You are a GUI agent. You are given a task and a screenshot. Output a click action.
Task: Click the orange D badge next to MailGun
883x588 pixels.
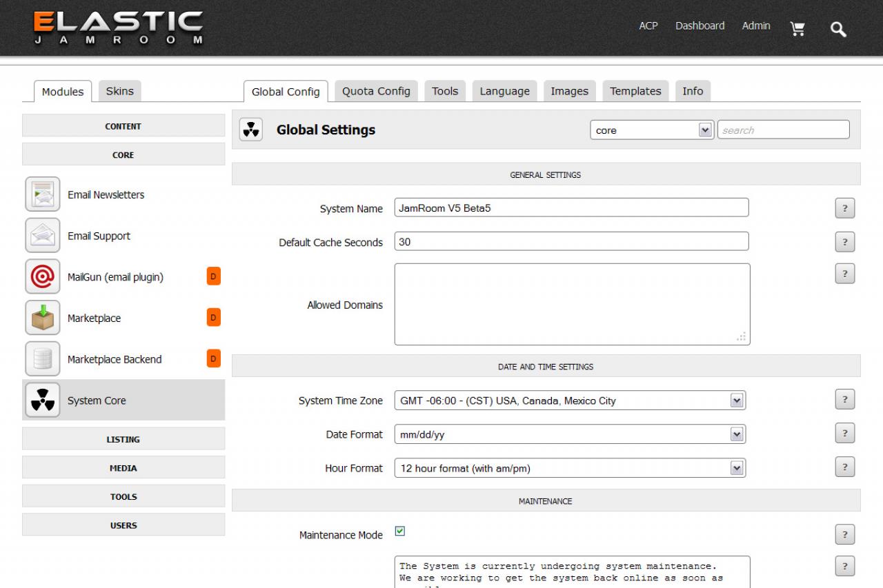click(213, 276)
